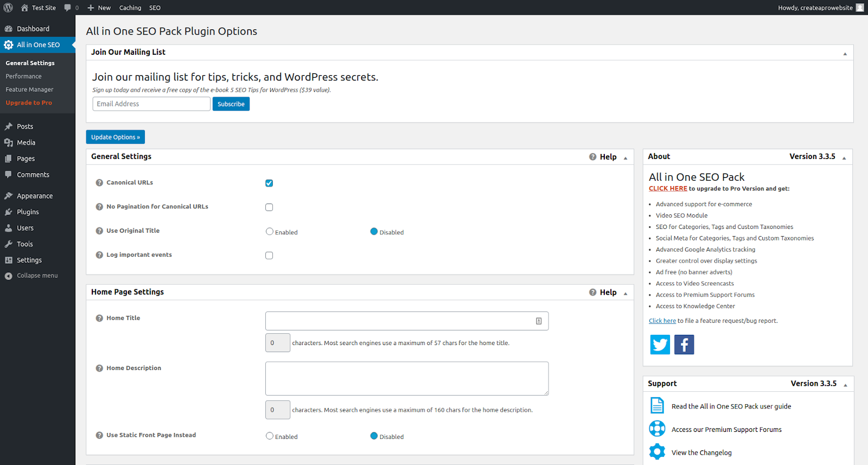
Task: Open the user avatar in top bar
Action: click(860, 8)
